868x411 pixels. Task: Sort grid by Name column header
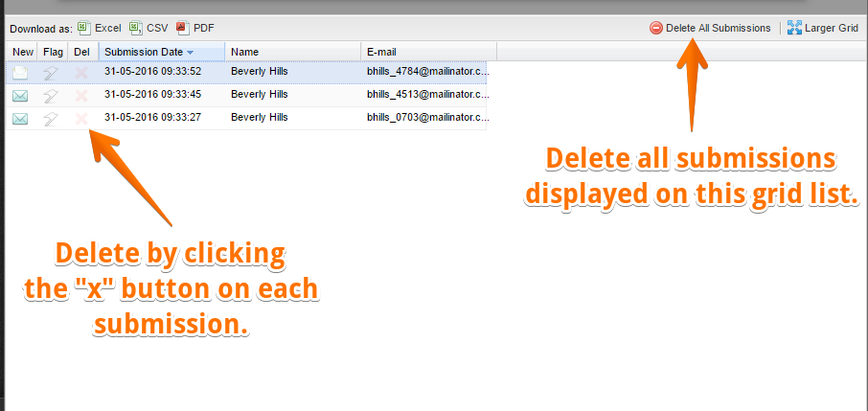(x=245, y=51)
